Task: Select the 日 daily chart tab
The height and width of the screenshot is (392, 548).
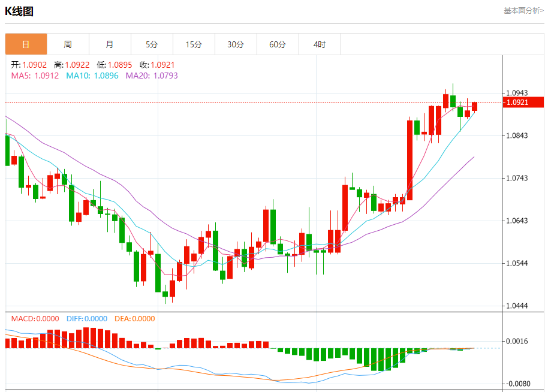Action: (x=26, y=44)
